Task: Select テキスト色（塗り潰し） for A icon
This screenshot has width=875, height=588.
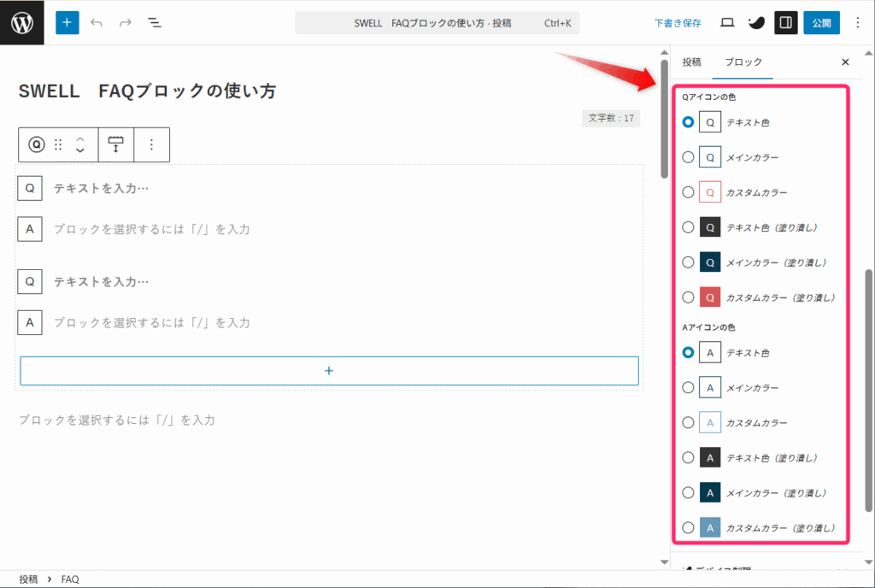Action: pos(689,458)
